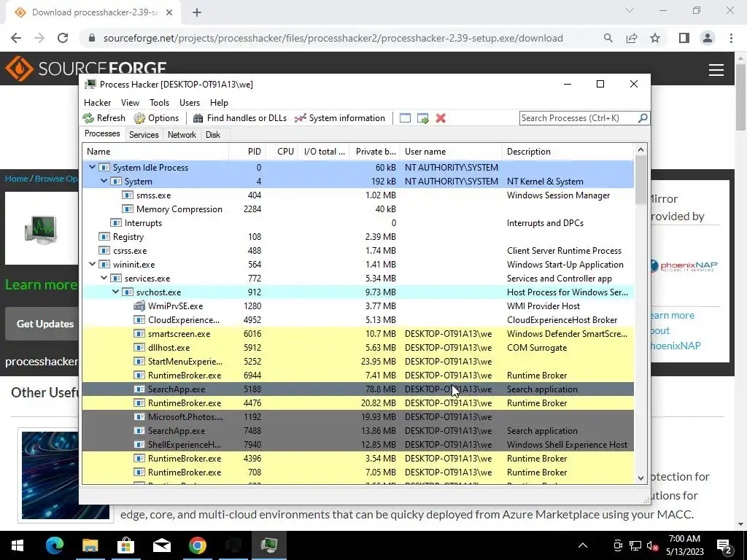The width and height of the screenshot is (747, 560).
Task: Follow the Home breadcrumb link
Action: [x=17, y=179]
